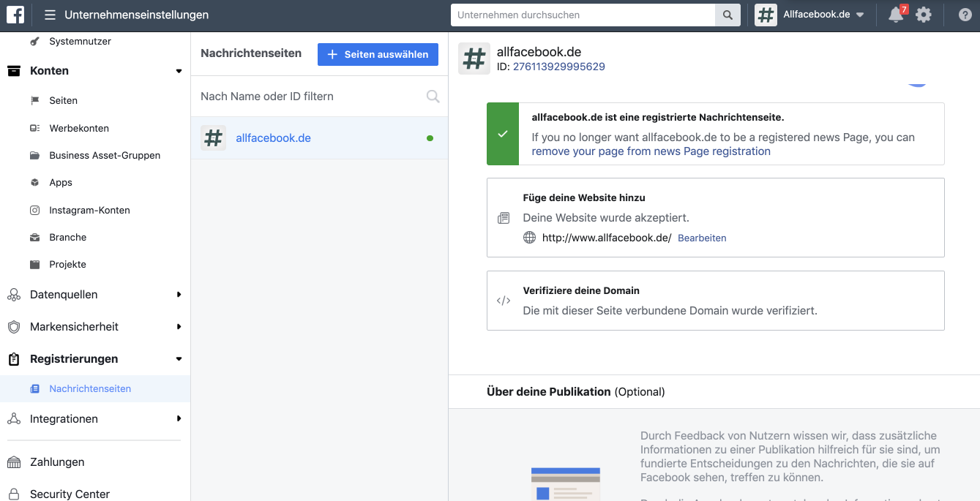
Task: Expand the Datenquellen section arrow
Action: coord(179,295)
